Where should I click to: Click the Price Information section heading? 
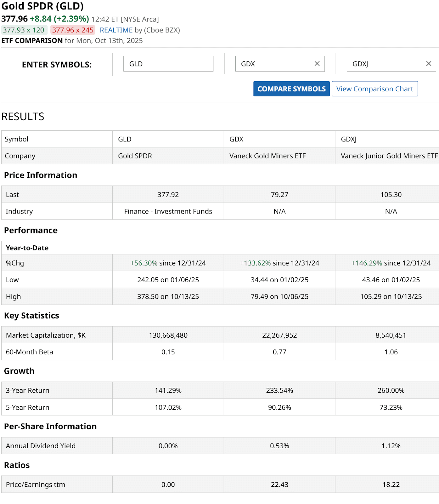coord(41,175)
